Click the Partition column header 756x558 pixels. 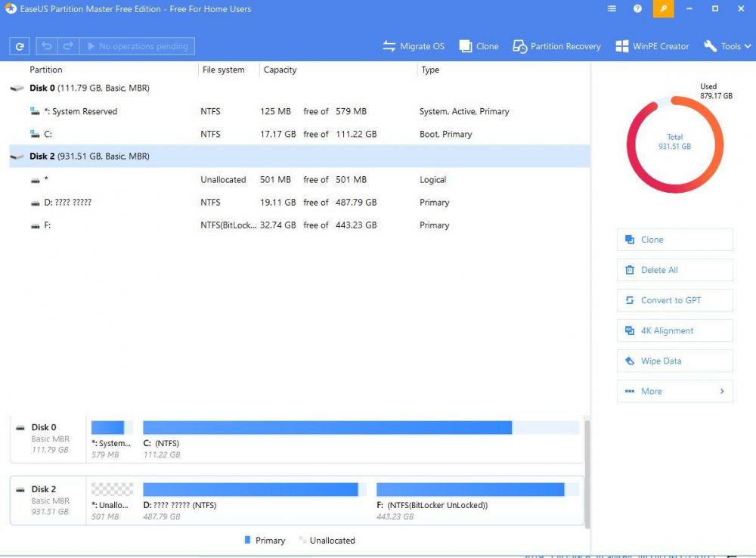pyautogui.click(x=46, y=70)
